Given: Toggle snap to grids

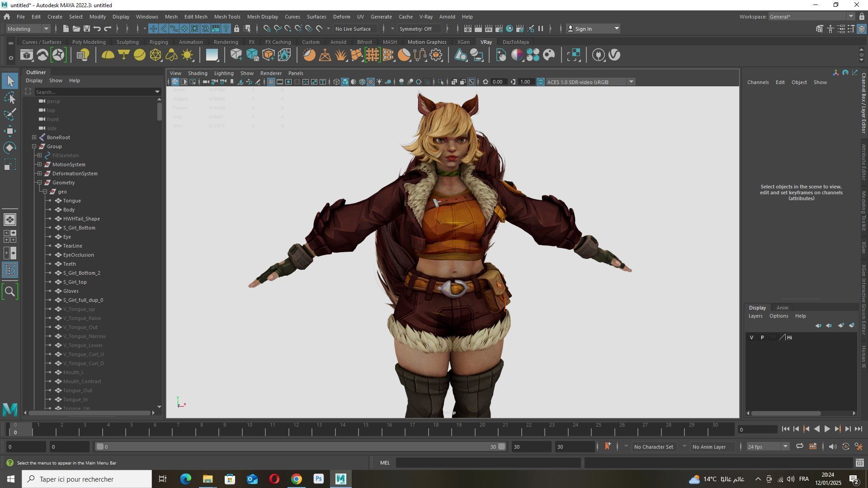Looking at the screenshot, I should pyautogui.click(x=267, y=29).
